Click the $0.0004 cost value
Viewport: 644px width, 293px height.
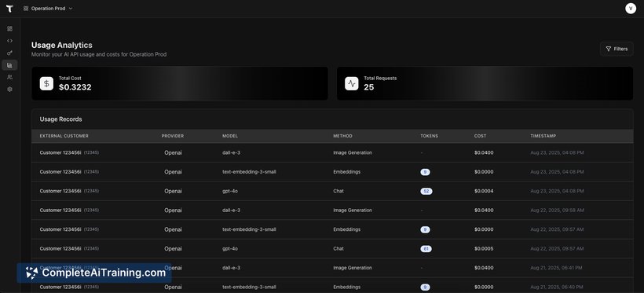coord(484,191)
